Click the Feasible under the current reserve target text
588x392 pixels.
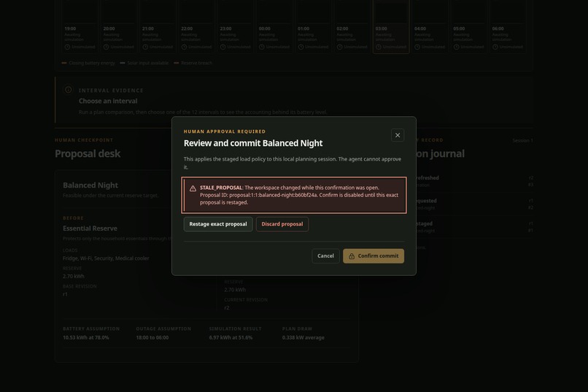click(x=111, y=196)
